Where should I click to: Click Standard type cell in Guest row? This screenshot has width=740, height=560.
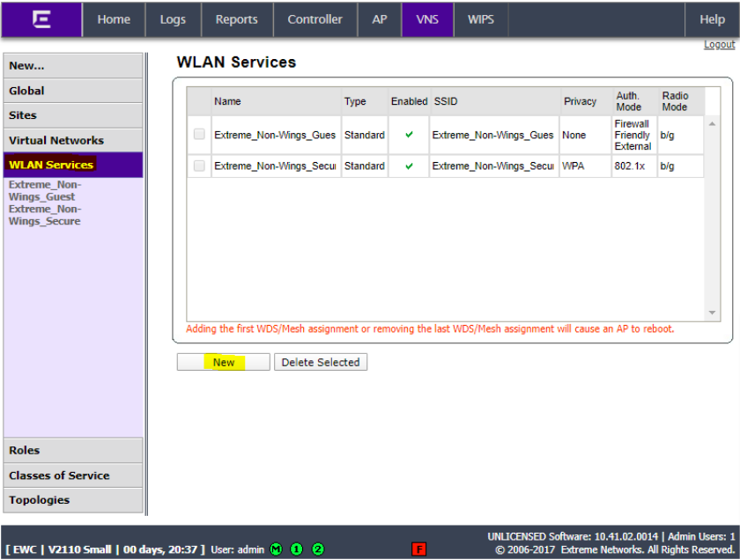[x=365, y=135]
